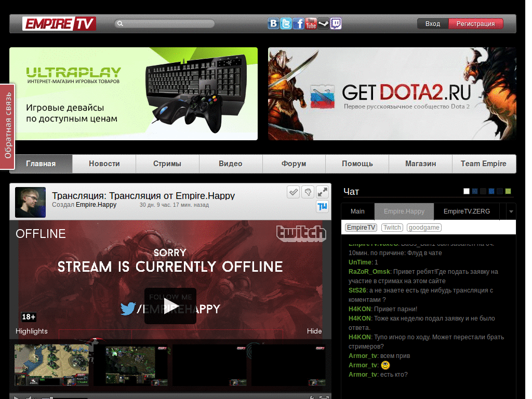Open the Главная menu item
Image resolution: width=532 pixels, height=399 pixels.
click(41, 164)
